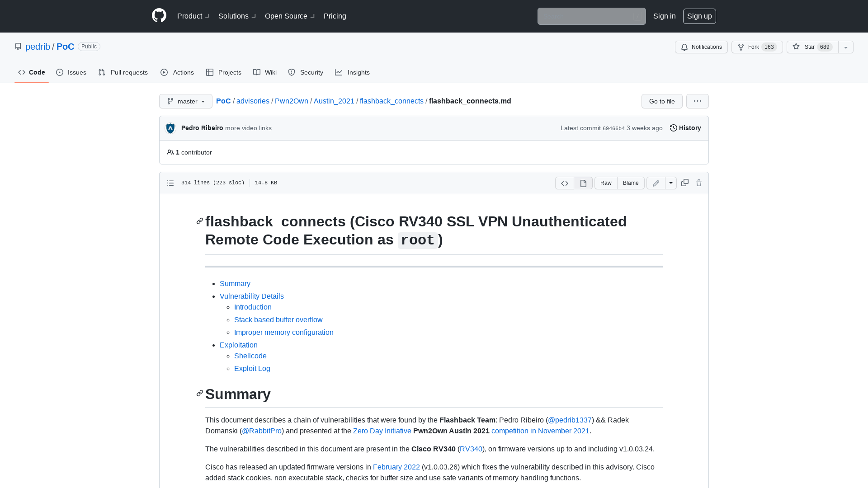The image size is (868, 488).
Task: Fork the repository using the Fork button
Action: tap(757, 47)
